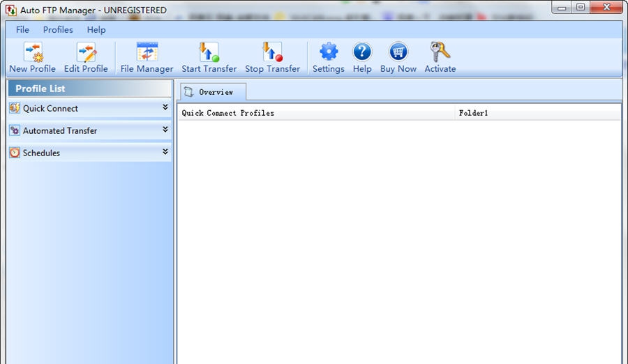Close the Auto FTP Manager window
The image size is (628, 364).
(606, 7)
